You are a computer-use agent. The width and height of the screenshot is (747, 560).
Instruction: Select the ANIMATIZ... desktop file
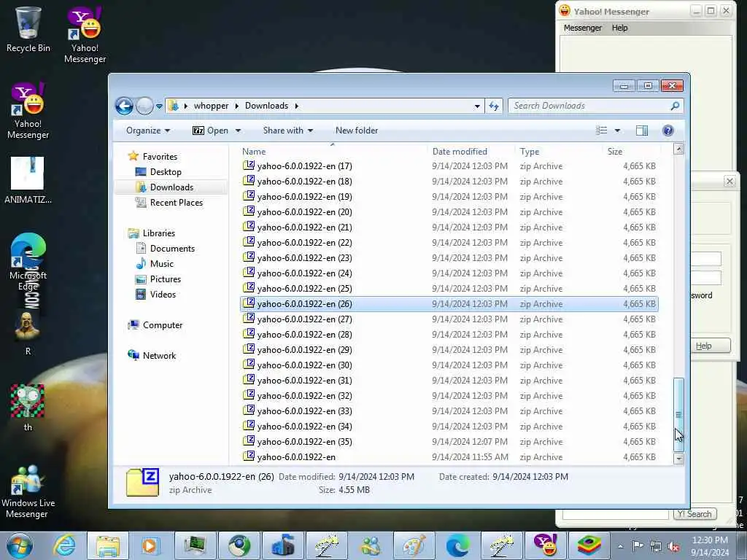pos(28,180)
